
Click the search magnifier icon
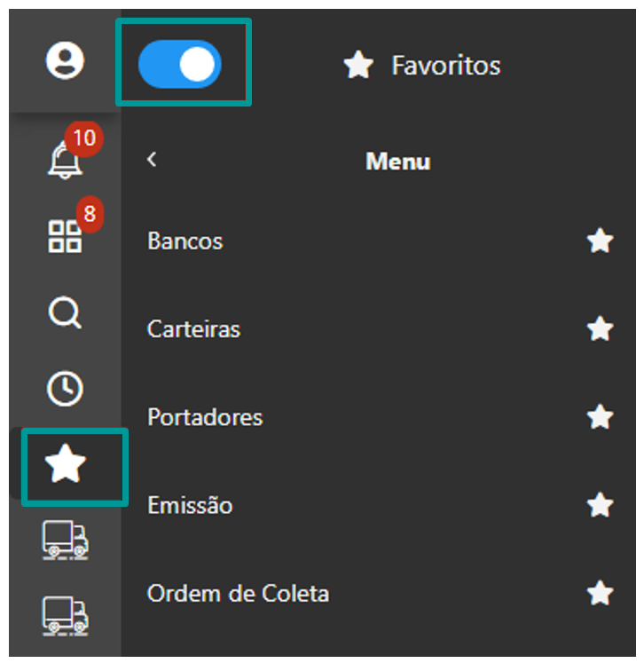[65, 312]
